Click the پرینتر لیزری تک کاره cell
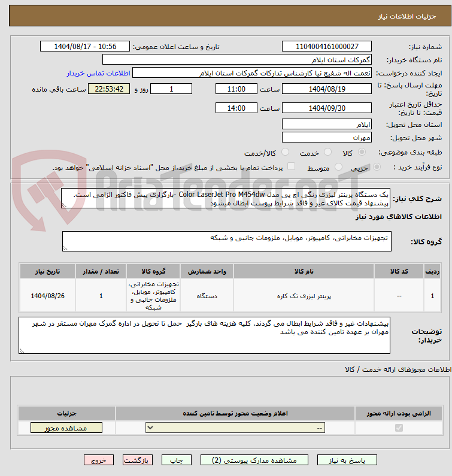The width and height of the screenshot is (452, 476). click(304, 296)
